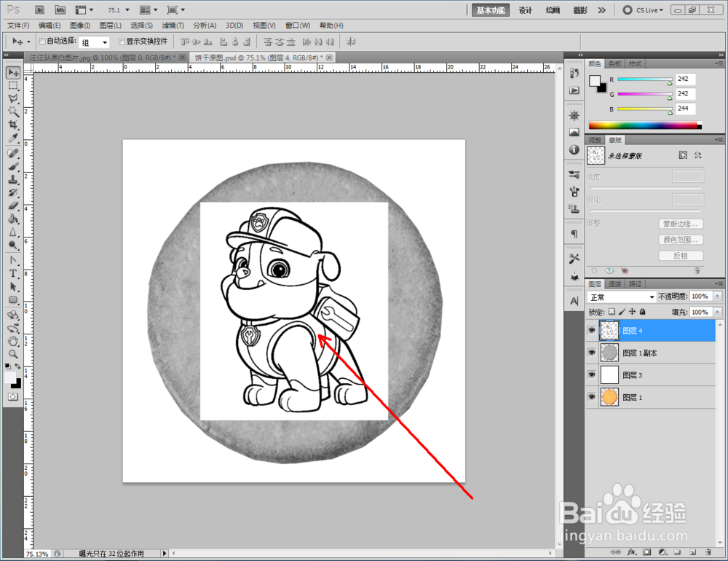Viewport: 728px width, 561px height.
Task: Select the Magic Wand tool
Action: coord(13,111)
